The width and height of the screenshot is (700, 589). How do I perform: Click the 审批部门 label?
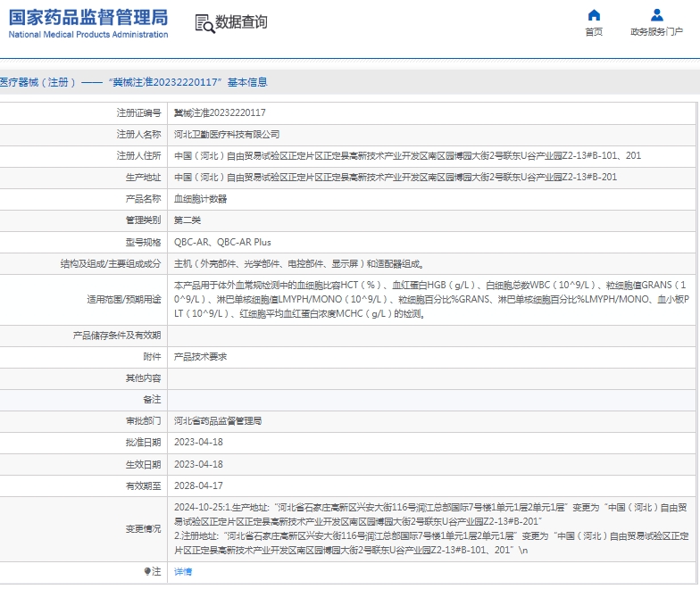143,421
